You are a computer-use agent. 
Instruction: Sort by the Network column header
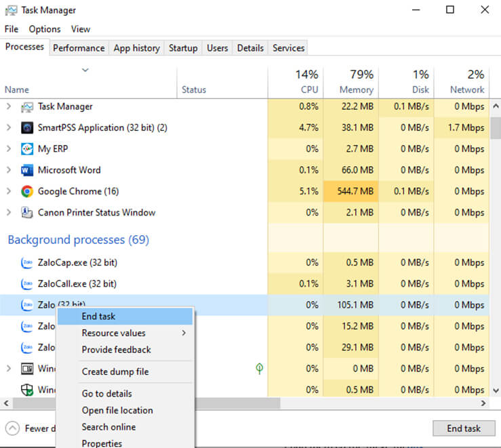click(462, 82)
